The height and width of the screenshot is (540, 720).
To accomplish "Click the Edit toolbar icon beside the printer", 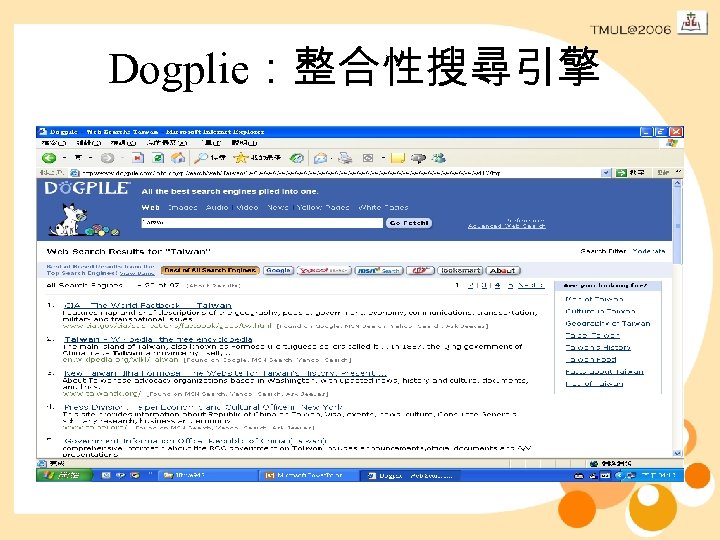I will click(368, 158).
